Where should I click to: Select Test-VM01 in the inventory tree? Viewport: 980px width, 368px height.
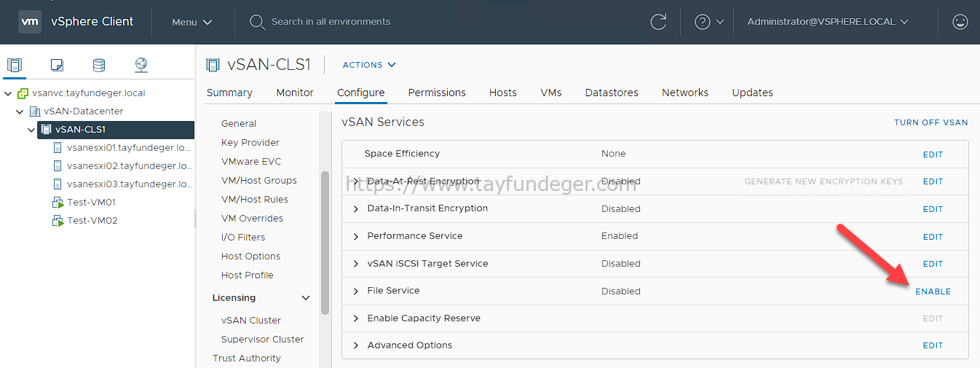pos(91,202)
